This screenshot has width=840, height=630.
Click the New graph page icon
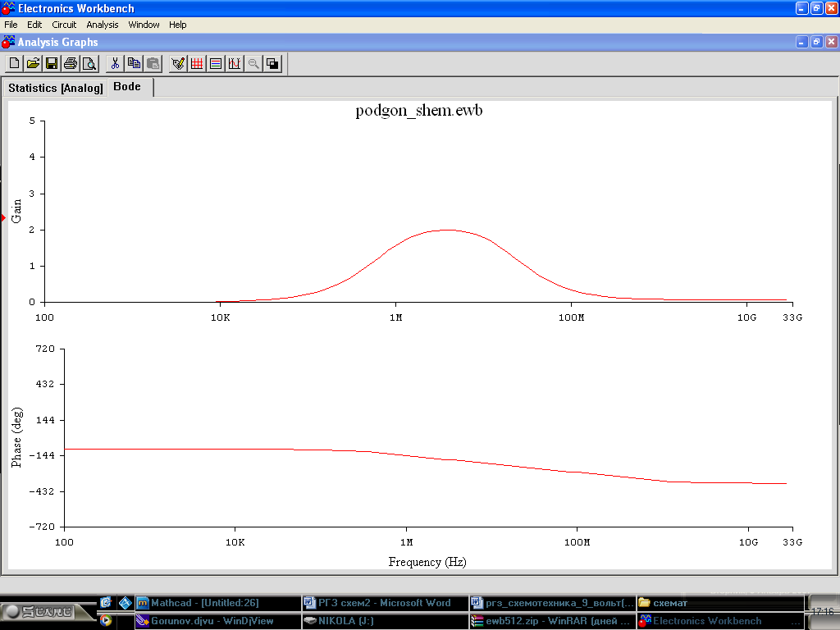coord(15,64)
